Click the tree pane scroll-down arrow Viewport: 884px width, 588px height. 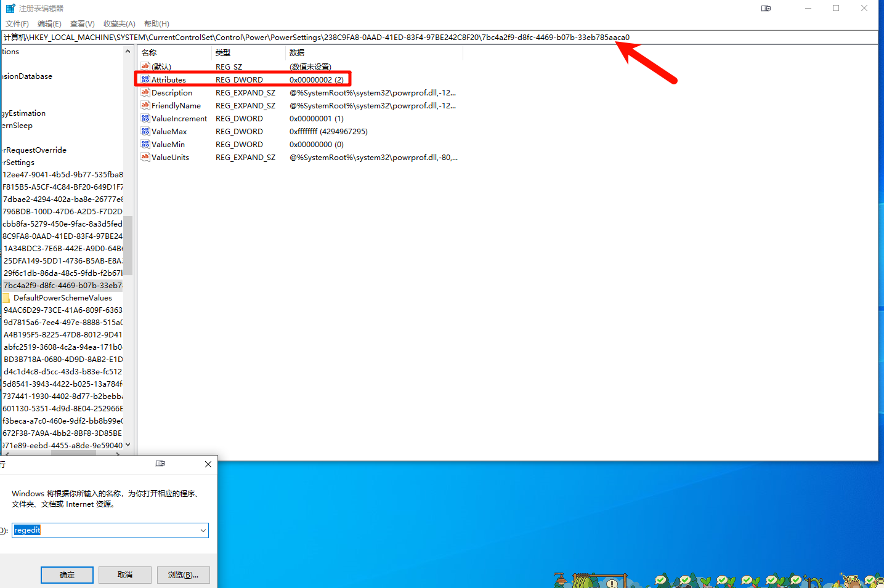click(x=128, y=445)
